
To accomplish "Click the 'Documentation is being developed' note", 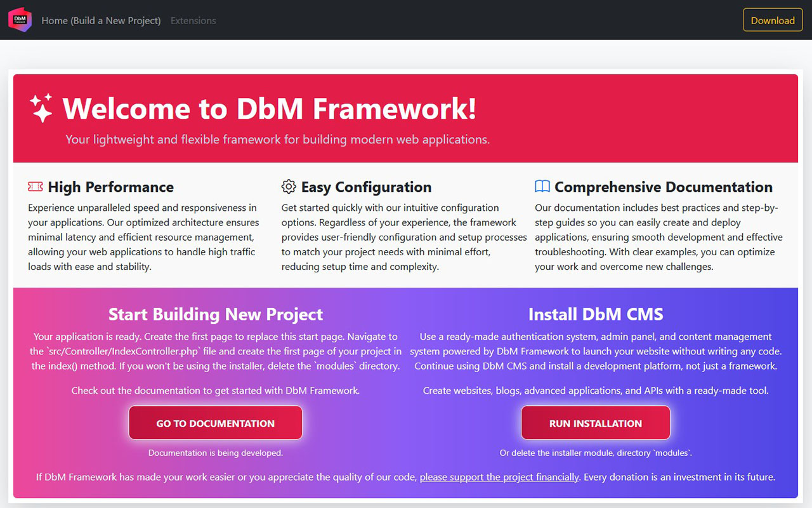I will (x=216, y=453).
